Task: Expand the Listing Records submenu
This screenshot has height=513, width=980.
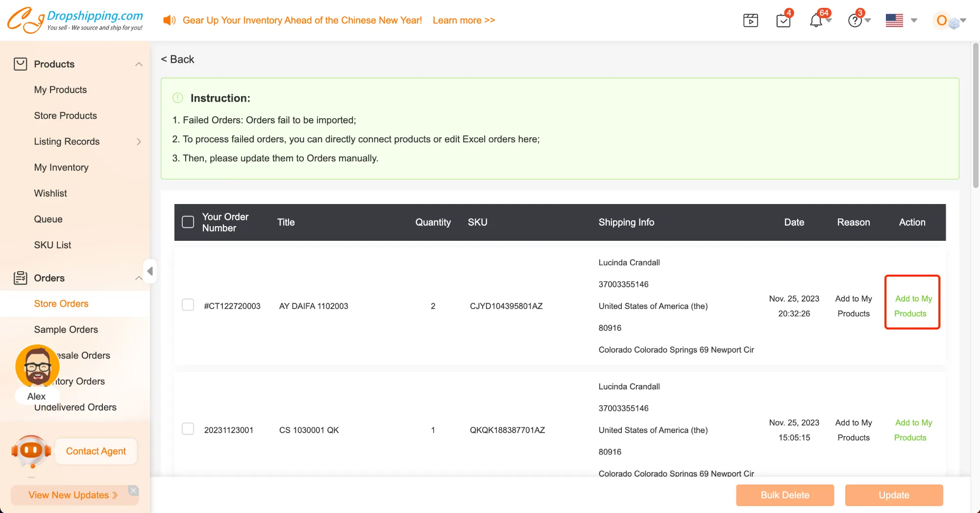Action: pyautogui.click(x=139, y=142)
